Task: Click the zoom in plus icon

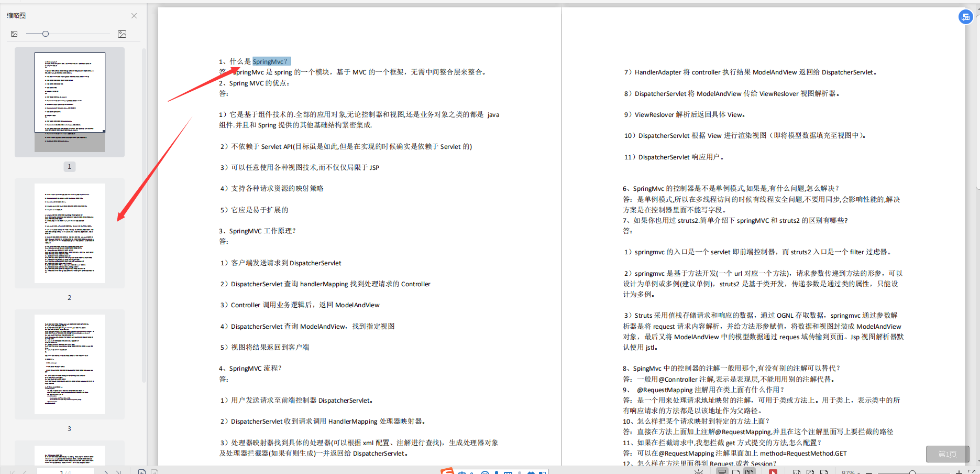Action: pyautogui.click(x=959, y=472)
